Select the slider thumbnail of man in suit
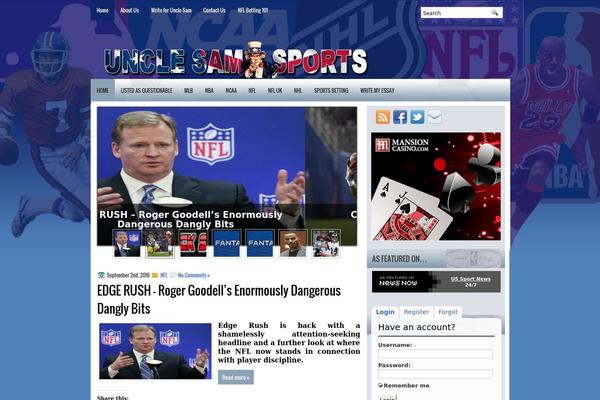The height and width of the screenshot is (400, 600). tap(293, 243)
